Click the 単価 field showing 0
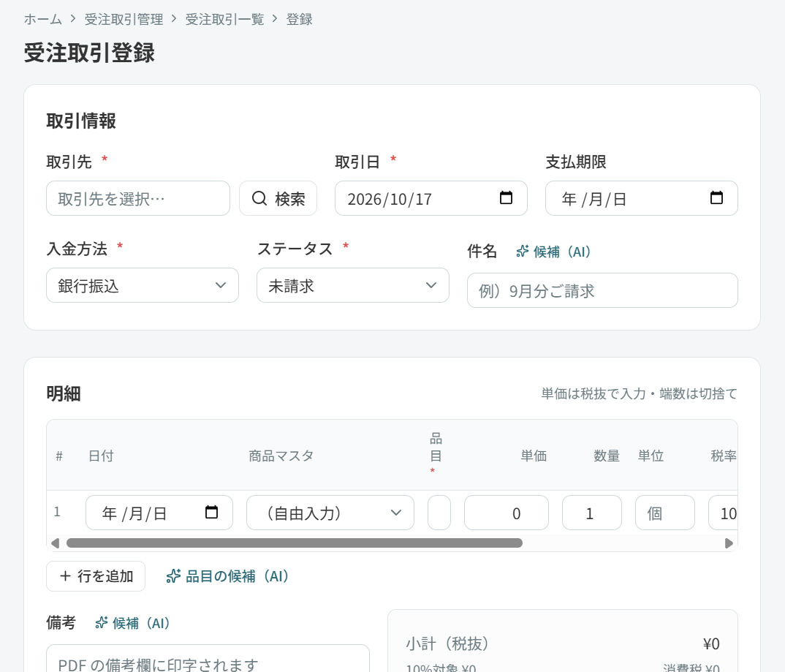The height and width of the screenshot is (672, 785). click(506, 513)
